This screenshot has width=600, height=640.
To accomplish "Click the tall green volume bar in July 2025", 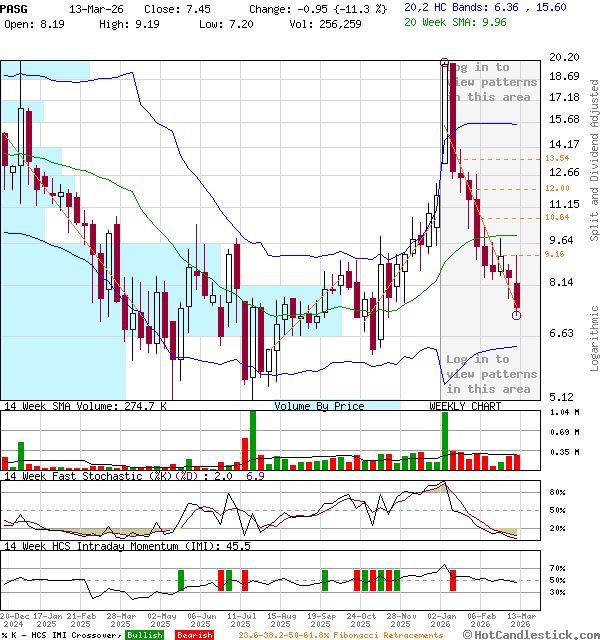I will pos(252,440).
